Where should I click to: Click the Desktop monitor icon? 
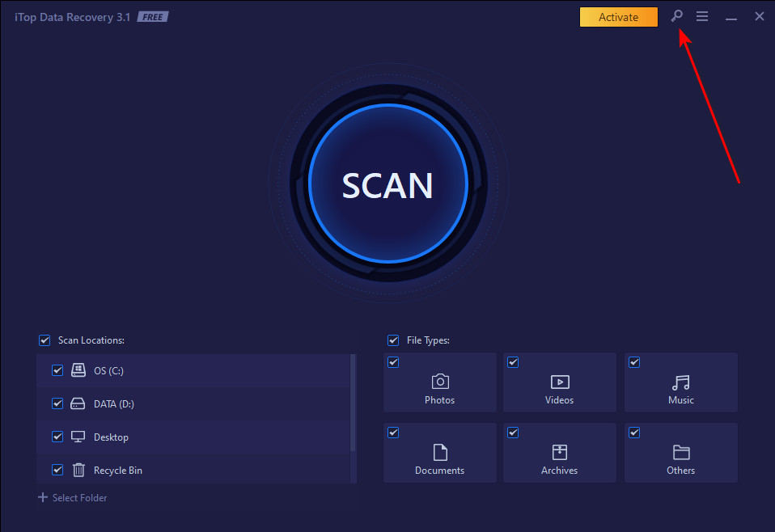(78, 437)
